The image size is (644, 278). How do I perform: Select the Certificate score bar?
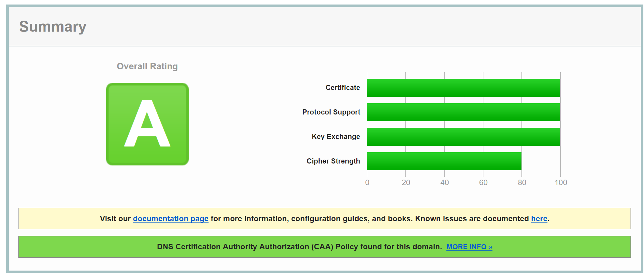[x=463, y=88]
